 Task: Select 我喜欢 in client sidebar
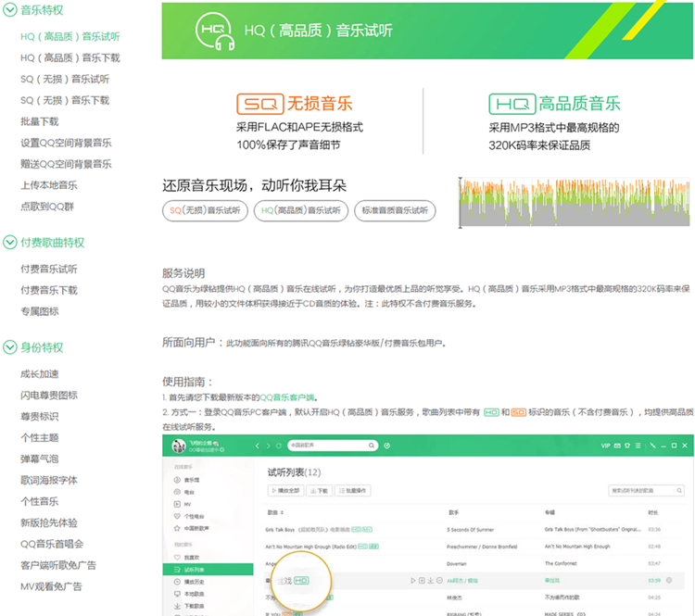tap(187, 558)
